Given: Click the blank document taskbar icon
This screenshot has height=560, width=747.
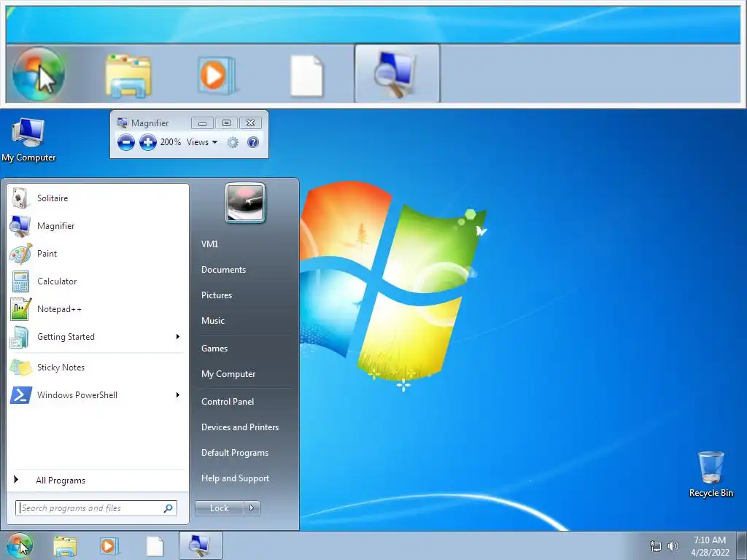Looking at the screenshot, I should (x=155, y=546).
